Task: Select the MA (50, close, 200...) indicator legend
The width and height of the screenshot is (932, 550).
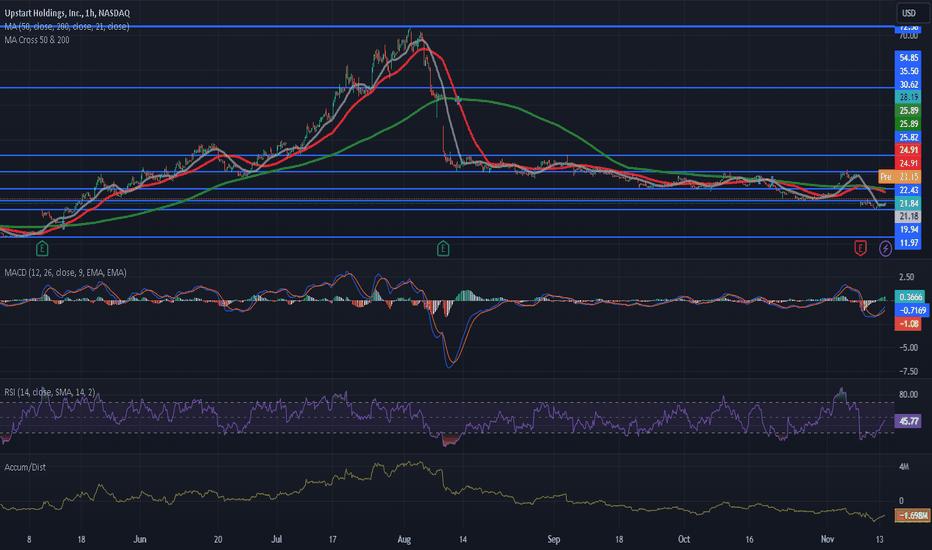Action: tap(67, 27)
